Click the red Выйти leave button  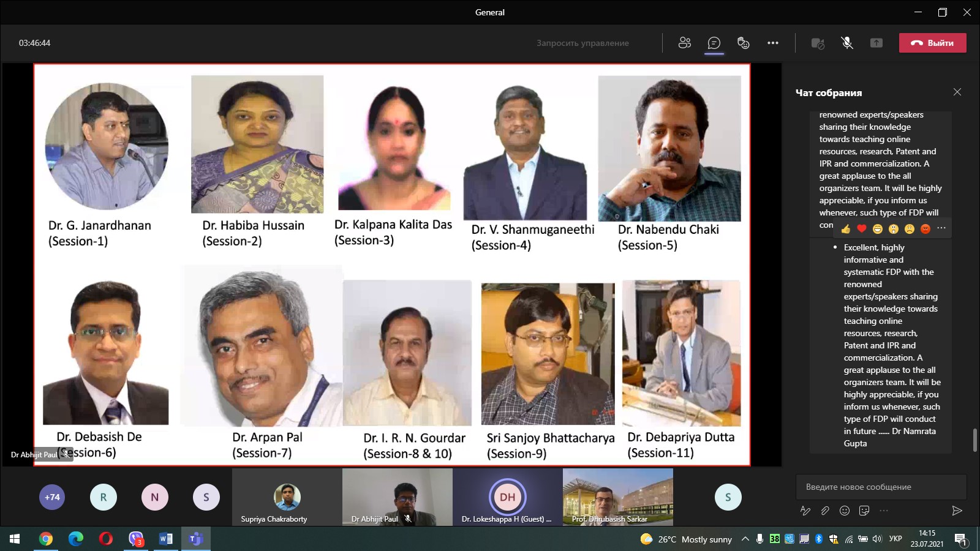point(932,43)
